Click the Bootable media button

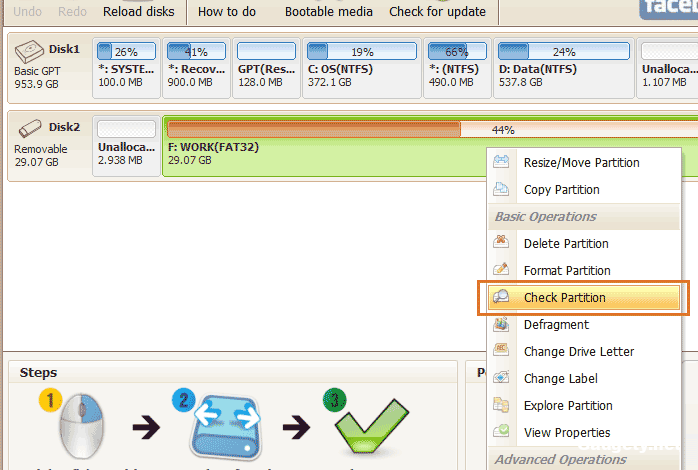coord(328,12)
